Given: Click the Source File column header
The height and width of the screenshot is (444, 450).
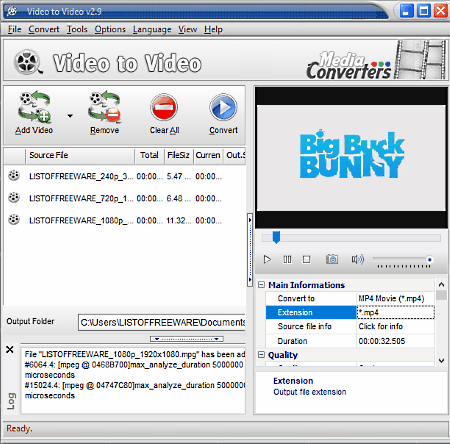Looking at the screenshot, I should click(80, 155).
